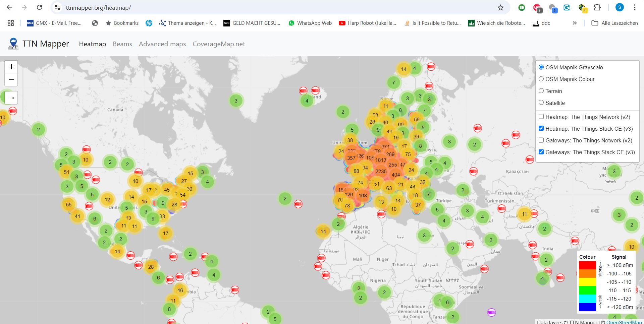Open the apps grid icon in bookmarks bar
This screenshot has width=644, height=324.
pyautogui.click(x=11, y=23)
